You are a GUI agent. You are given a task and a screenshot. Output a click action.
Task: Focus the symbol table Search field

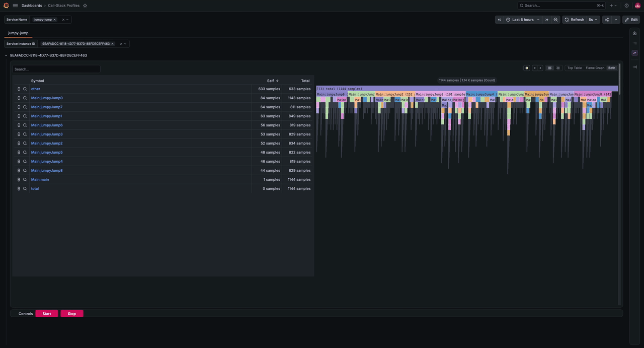point(56,69)
